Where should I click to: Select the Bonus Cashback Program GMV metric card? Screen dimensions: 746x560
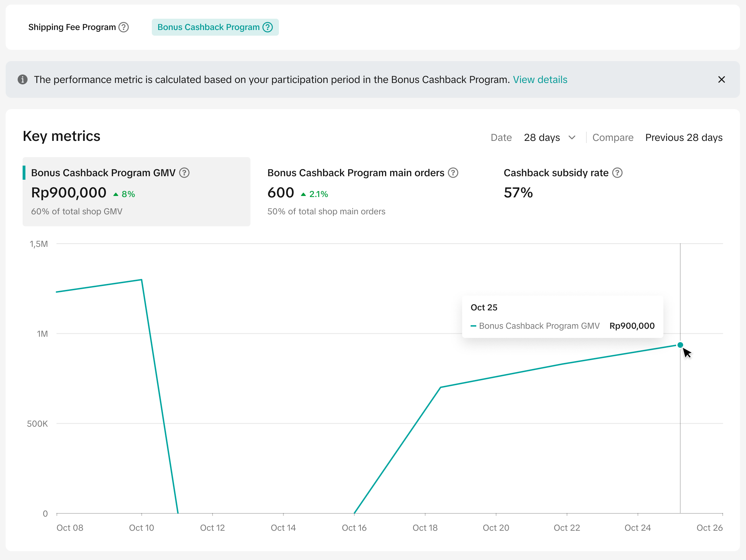(136, 191)
